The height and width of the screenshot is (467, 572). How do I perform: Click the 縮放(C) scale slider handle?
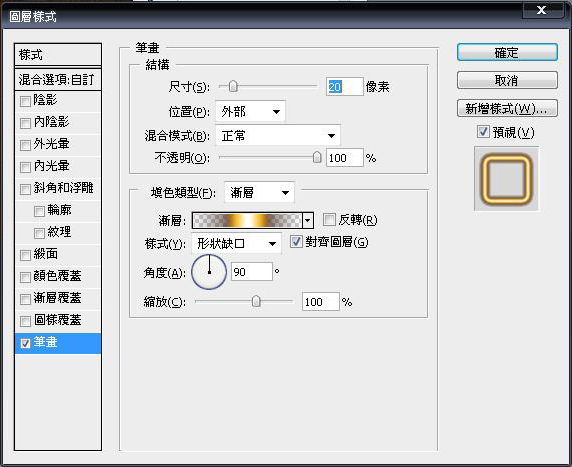(x=256, y=301)
